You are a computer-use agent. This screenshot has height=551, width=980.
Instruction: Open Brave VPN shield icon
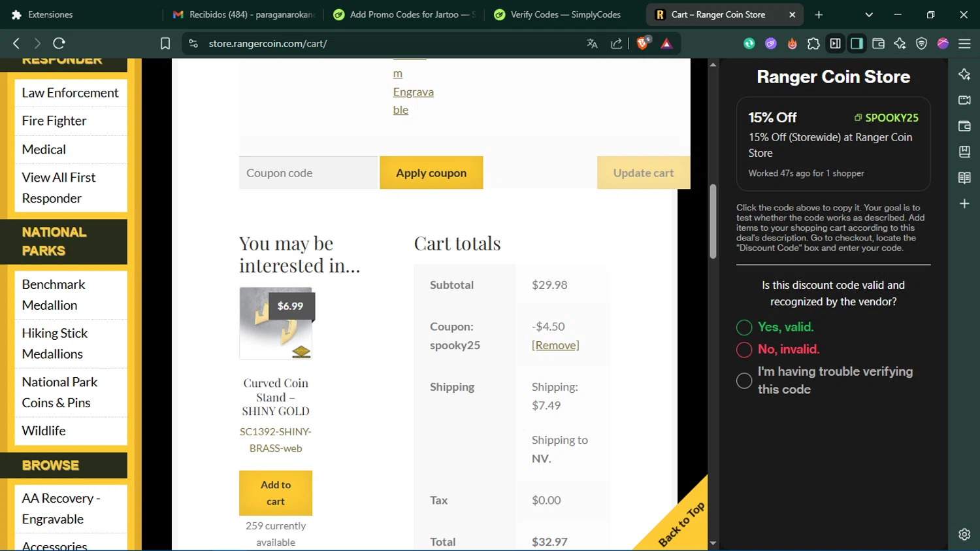[921, 43]
